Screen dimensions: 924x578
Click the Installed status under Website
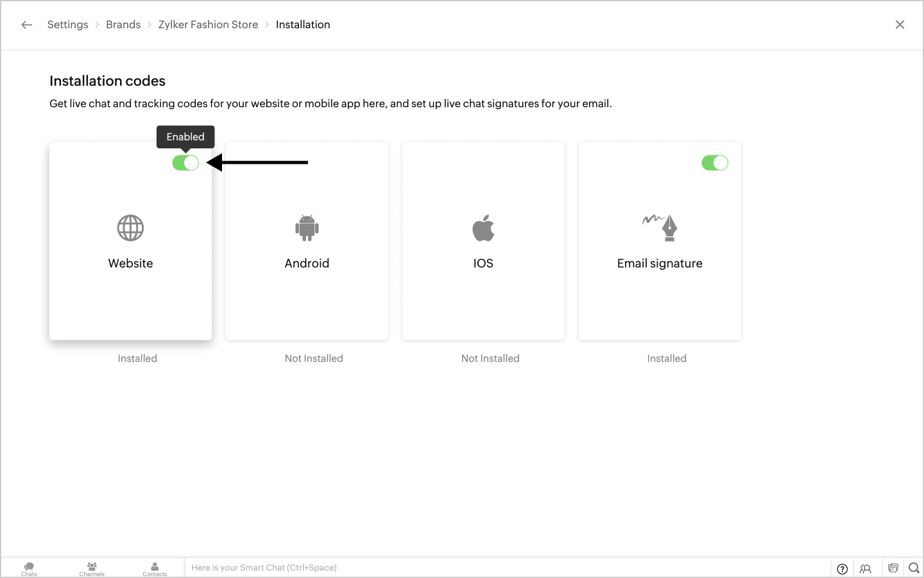(137, 358)
